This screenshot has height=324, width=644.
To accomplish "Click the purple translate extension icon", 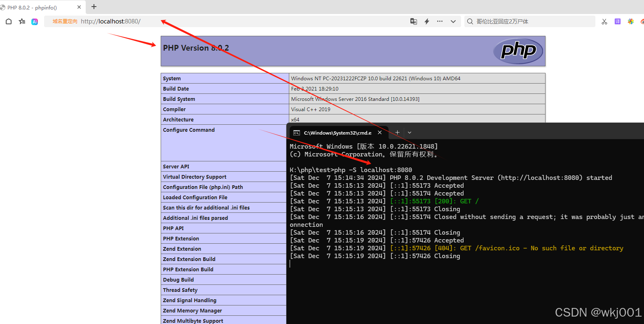I will pyautogui.click(x=618, y=21).
